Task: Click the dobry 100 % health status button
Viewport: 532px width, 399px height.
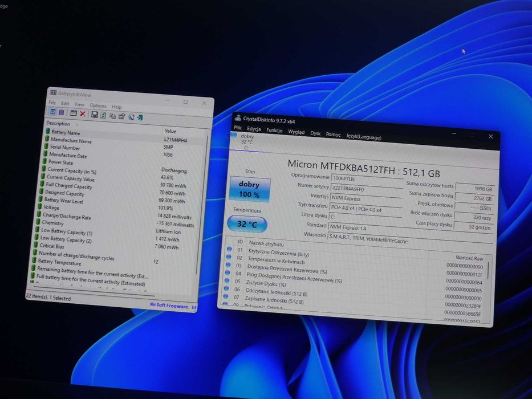Action: tap(250, 189)
